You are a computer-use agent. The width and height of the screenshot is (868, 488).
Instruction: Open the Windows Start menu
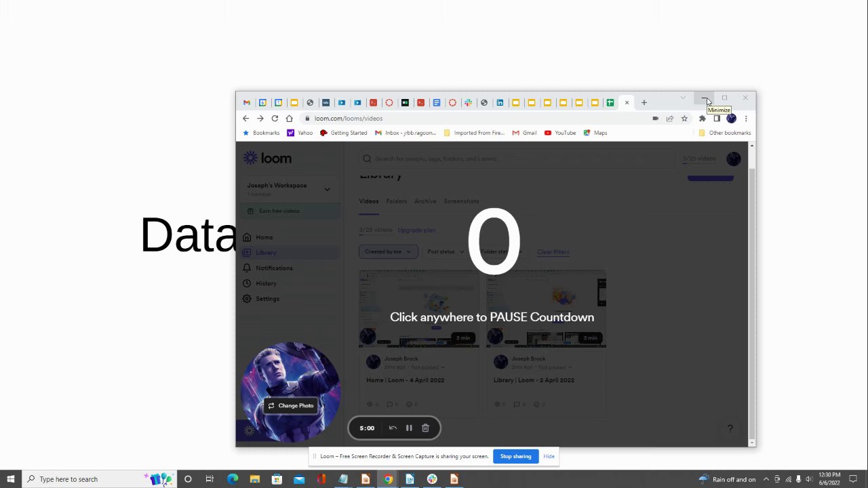coord(10,479)
